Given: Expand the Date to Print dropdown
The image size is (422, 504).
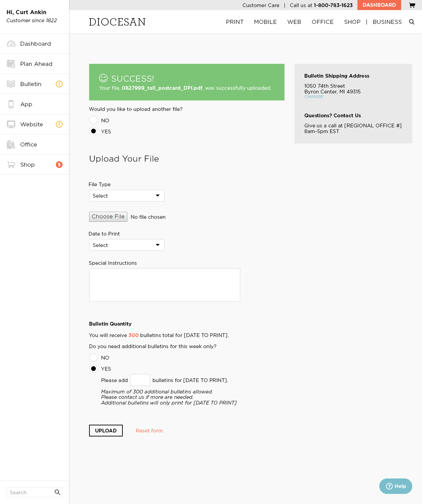Looking at the screenshot, I should click(x=127, y=245).
